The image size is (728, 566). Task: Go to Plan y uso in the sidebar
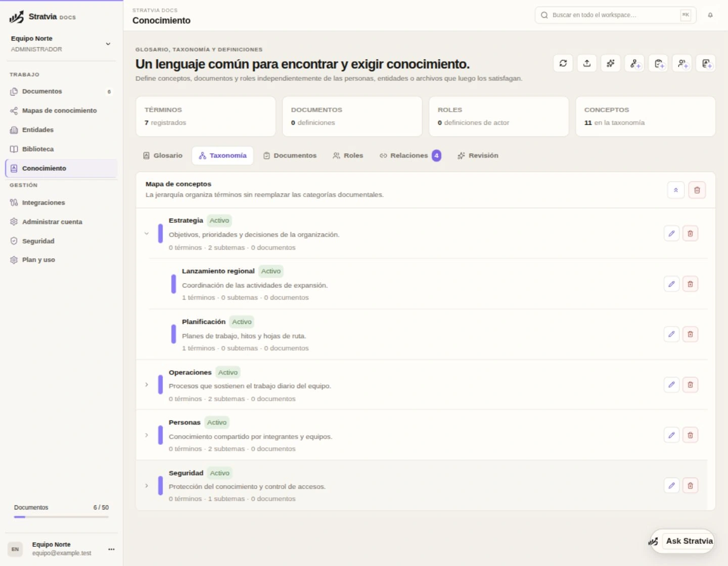pyautogui.click(x=61, y=260)
